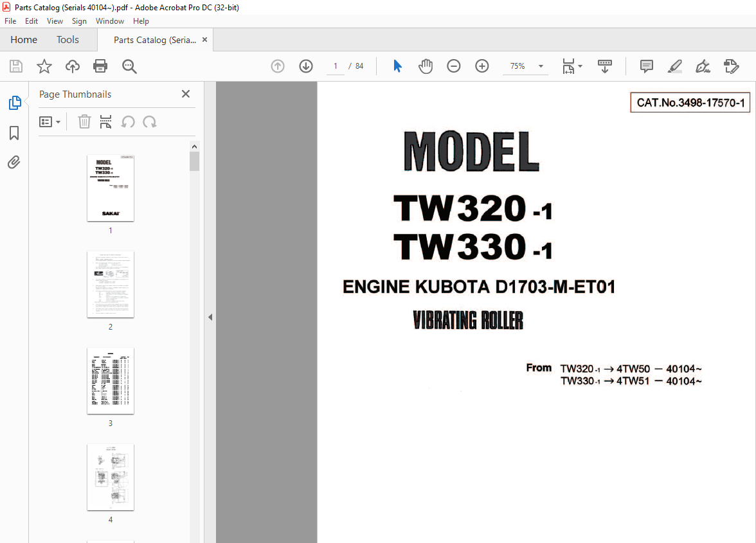
Task: Open the File menu
Action: tap(10, 21)
